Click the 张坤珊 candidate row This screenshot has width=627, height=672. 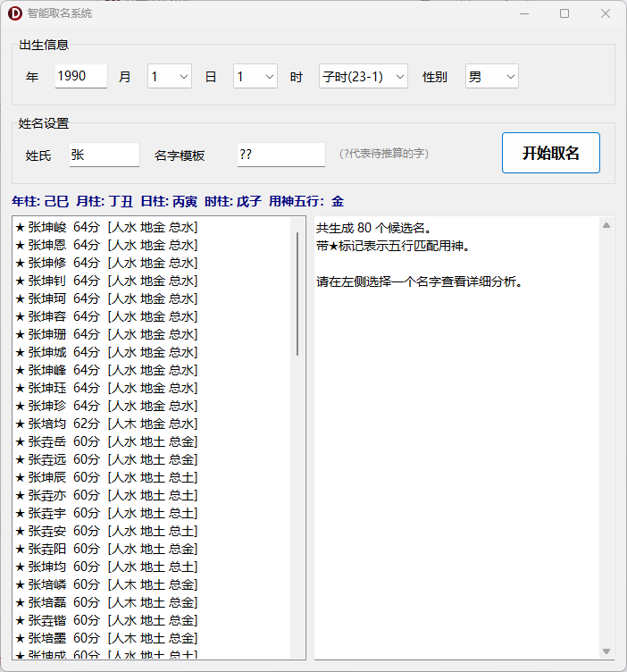(152, 334)
